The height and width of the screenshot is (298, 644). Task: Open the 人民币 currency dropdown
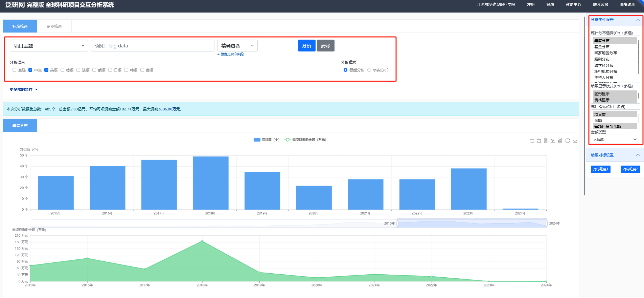click(x=615, y=140)
